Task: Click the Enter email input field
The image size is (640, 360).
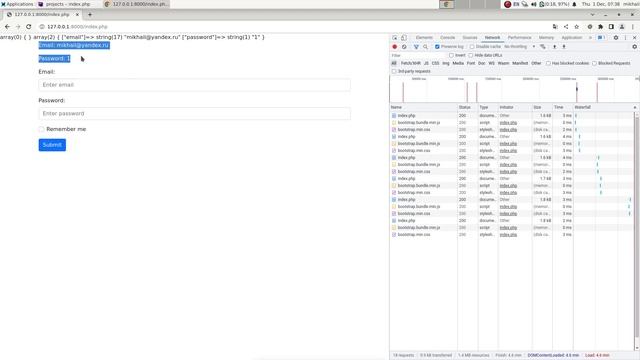Action: [x=194, y=85]
